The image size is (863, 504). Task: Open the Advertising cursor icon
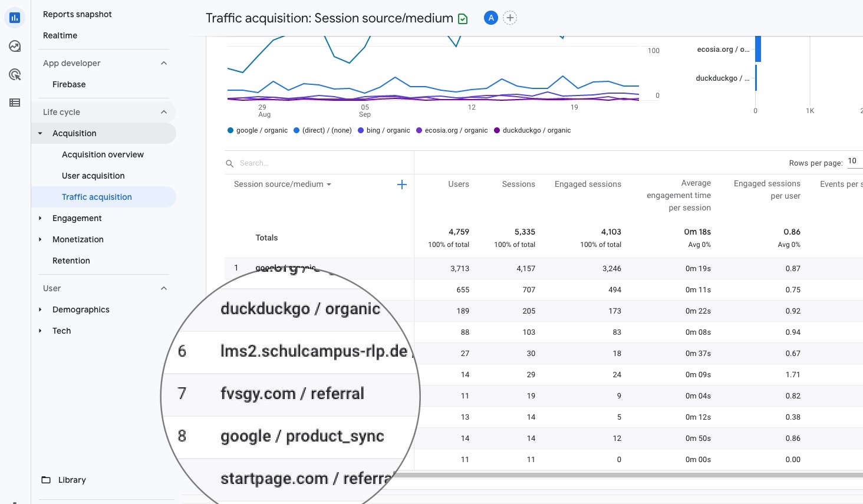(x=15, y=74)
